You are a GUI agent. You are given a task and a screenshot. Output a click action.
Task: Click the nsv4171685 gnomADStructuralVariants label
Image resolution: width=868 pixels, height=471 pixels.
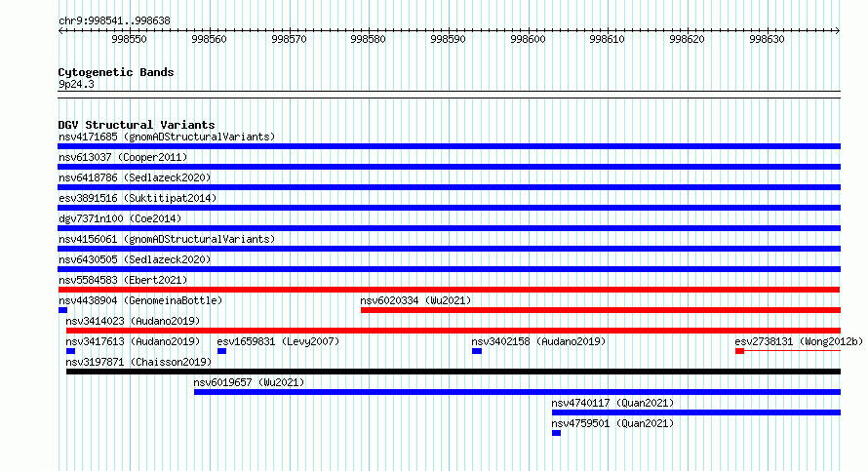tap(167, 137)
